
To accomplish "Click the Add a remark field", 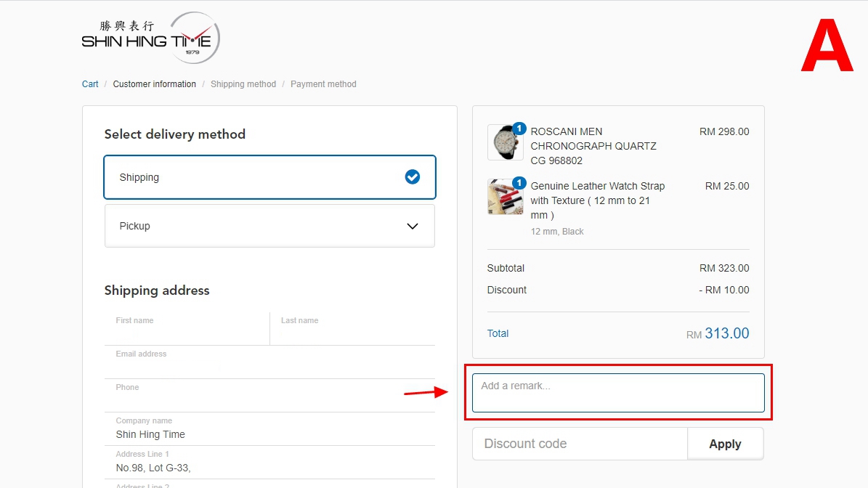I will tap(618, 393).
